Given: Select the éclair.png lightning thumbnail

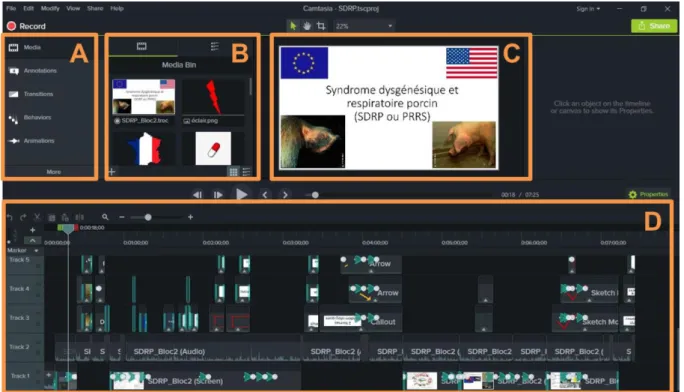Looking at the screenshot, I should [x=213, y=97].
